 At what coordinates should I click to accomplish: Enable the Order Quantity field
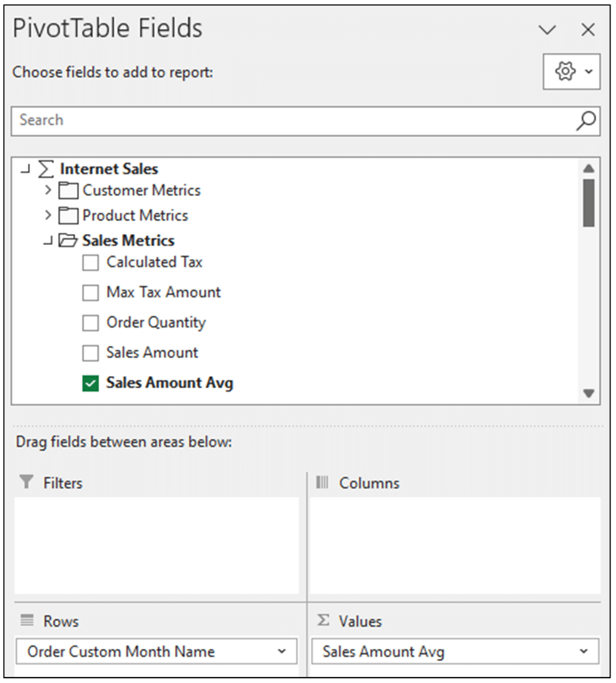pos(90,322)
